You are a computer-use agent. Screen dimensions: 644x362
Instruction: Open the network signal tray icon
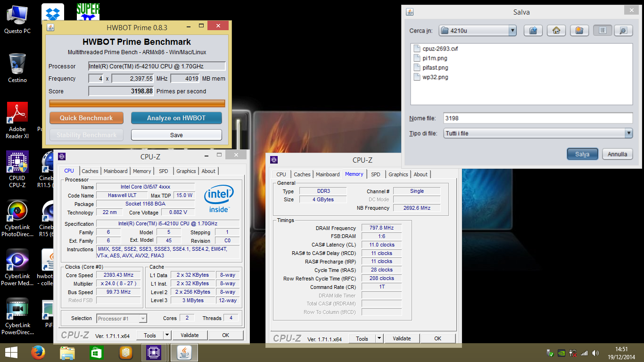(x=584, y=353)
